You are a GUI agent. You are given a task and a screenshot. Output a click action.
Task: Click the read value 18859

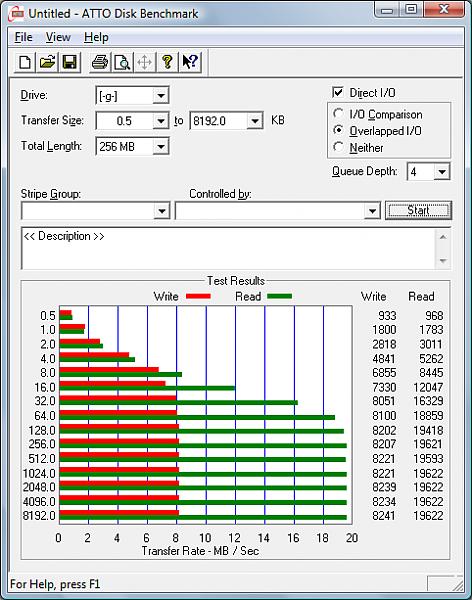pyautogui.click(x=428, y=416)
